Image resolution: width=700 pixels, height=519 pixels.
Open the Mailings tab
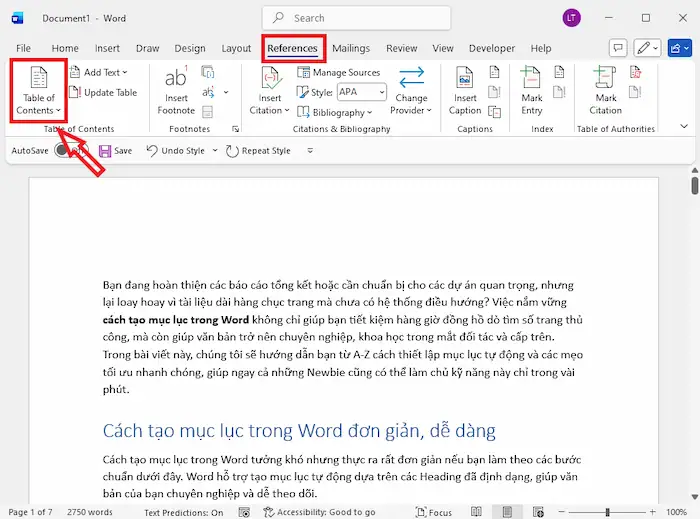(x=351, y=48)
